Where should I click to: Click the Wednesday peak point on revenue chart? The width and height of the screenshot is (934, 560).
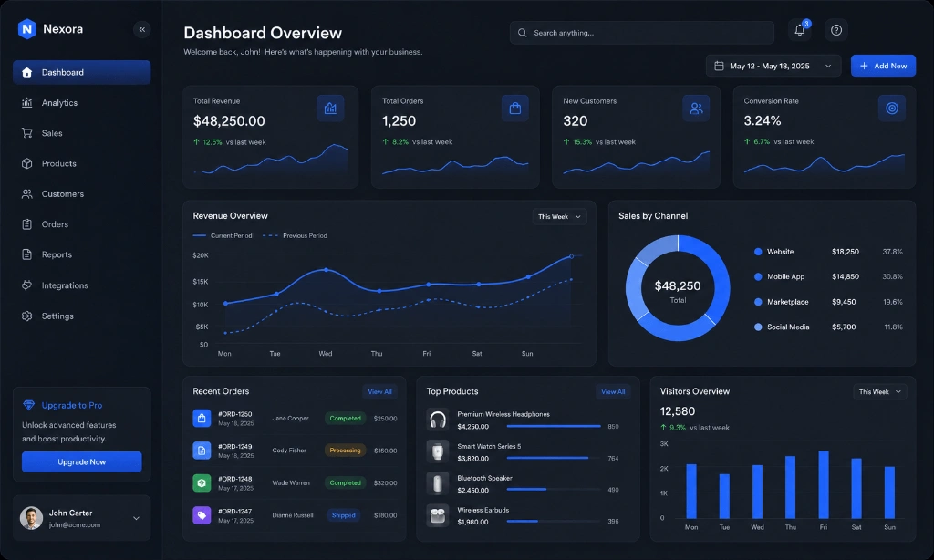326,270
